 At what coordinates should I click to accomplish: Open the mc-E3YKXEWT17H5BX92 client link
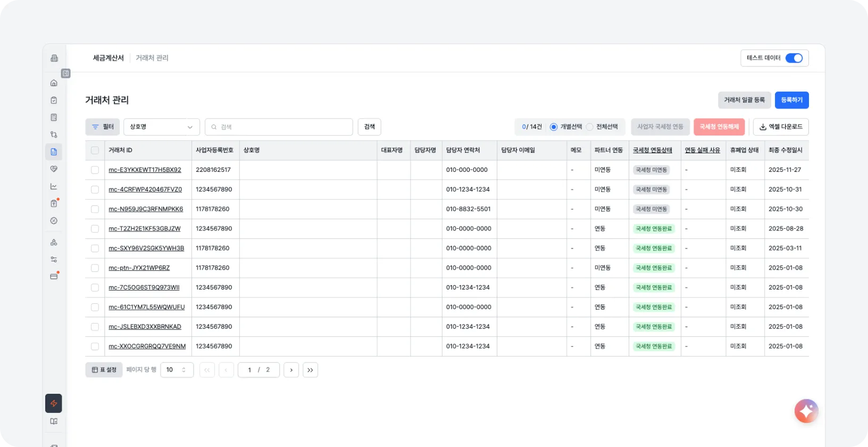[145, 170]
